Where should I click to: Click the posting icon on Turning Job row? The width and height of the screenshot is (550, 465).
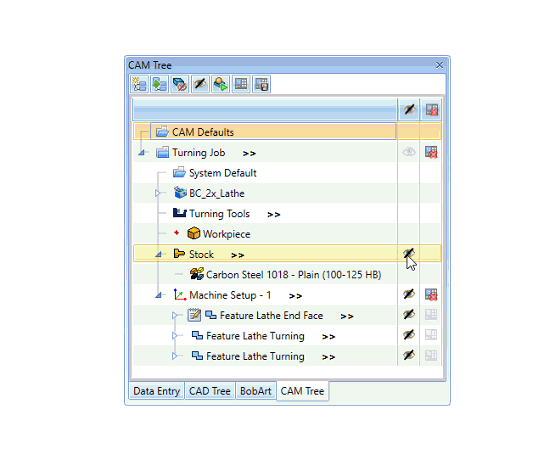tap(431, 152)
